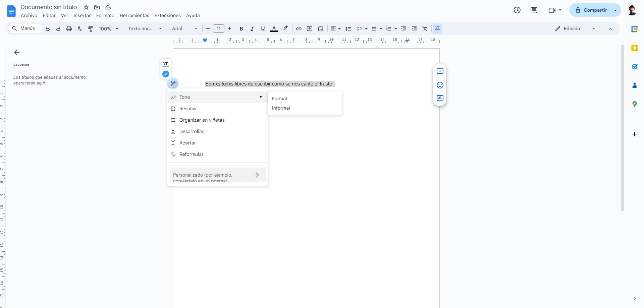Open Google Calendar in the side panel

click(x=635, y=29)
